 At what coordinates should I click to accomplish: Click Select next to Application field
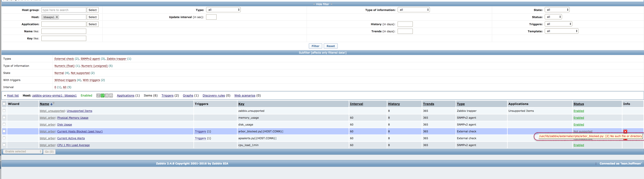tap(92, 24)
